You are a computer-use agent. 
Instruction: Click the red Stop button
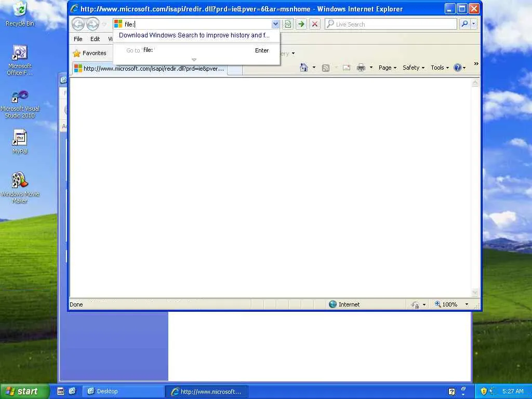click(x=315, y=24)
